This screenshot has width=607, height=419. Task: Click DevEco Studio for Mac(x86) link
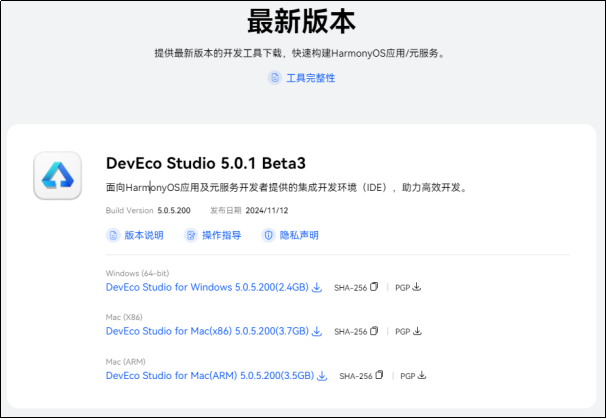pyautogui.click(x=208, y=331)
